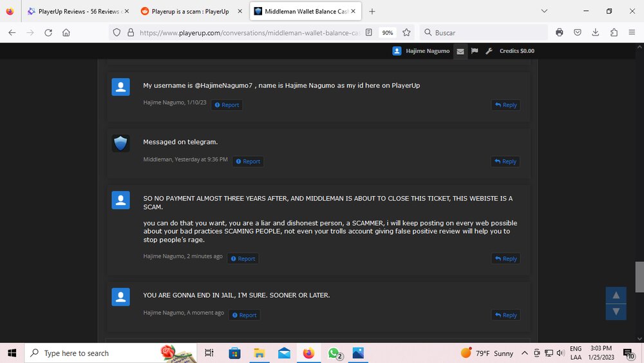
Task: Close the PlayerUp Reviews tab
Action: click(126, 12)
